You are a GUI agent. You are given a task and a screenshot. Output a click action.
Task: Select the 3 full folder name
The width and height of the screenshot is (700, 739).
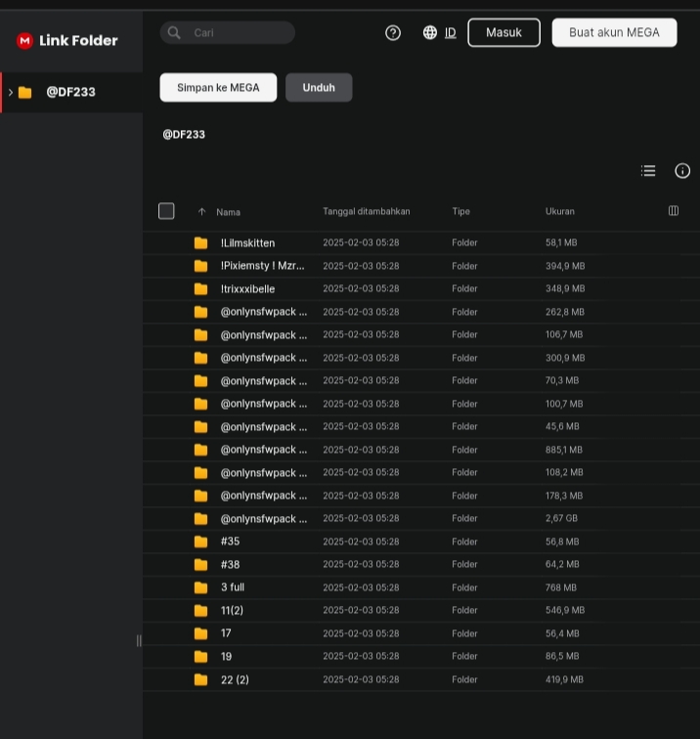tap(233, 587)
